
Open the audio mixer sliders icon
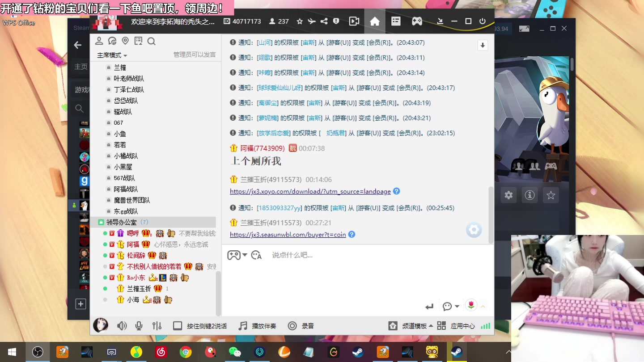click(156, 326)
